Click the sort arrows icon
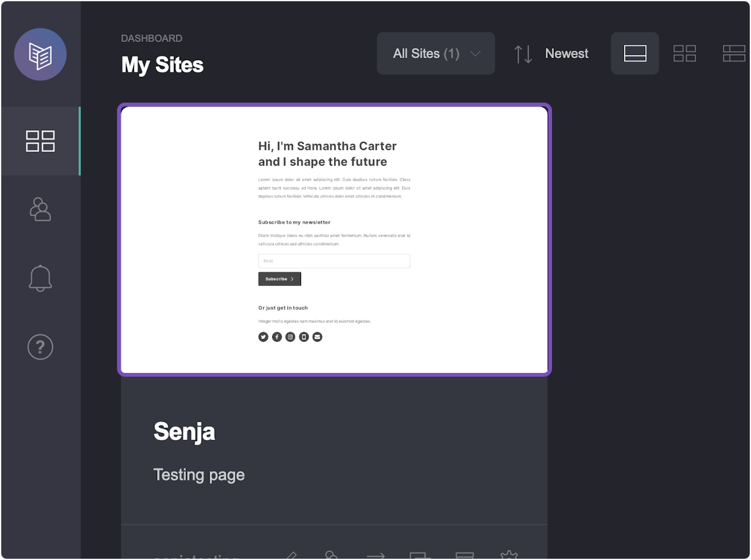Image resolution: width=751 pixels, height=560 pixels. (523, 54)
